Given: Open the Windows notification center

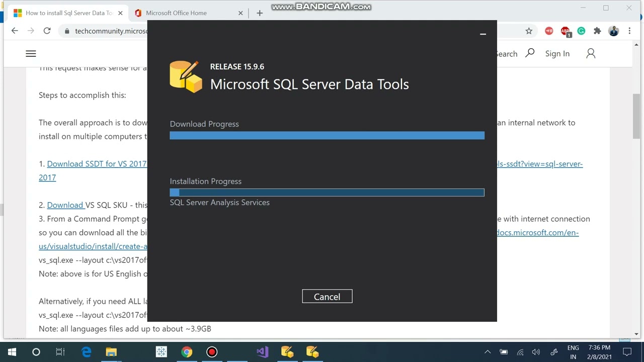Looking at the screenshot, I should tap(627, 352).
